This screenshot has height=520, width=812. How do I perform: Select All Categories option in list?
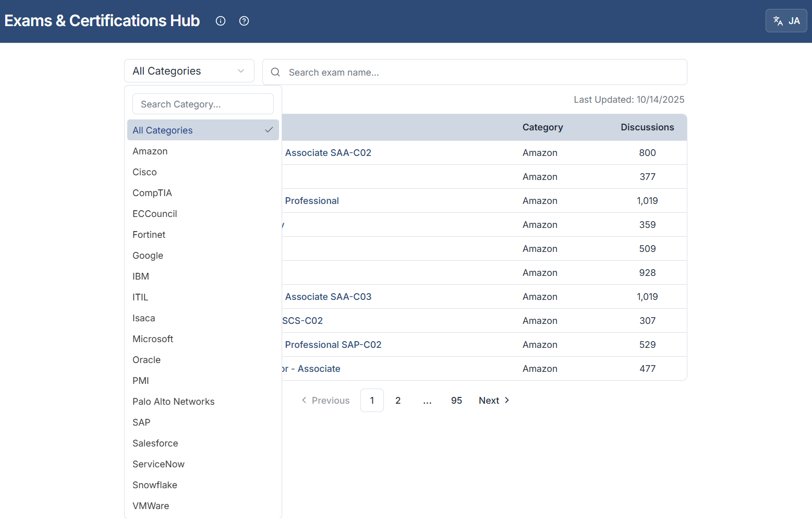click(x=203, y=130)
